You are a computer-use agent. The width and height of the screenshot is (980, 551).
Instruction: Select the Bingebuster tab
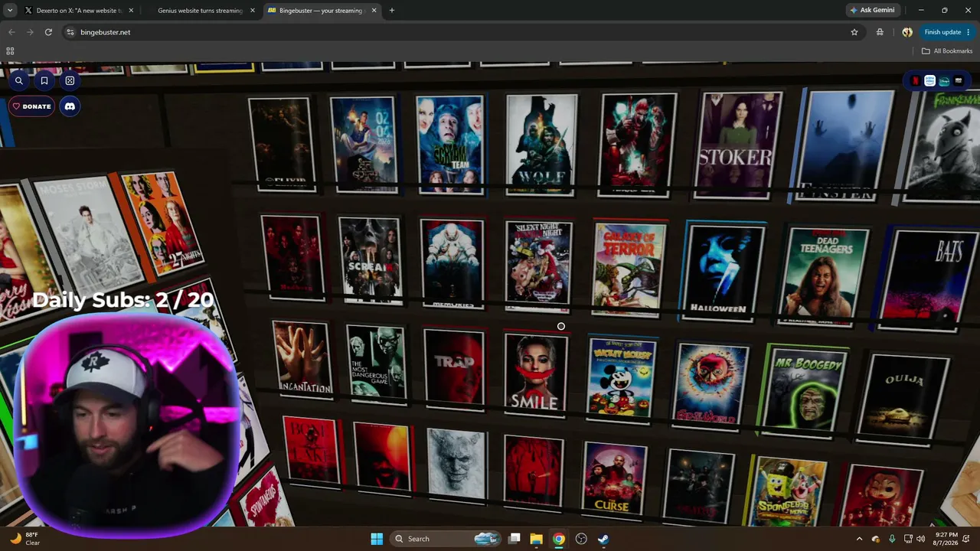coord(322,11)
